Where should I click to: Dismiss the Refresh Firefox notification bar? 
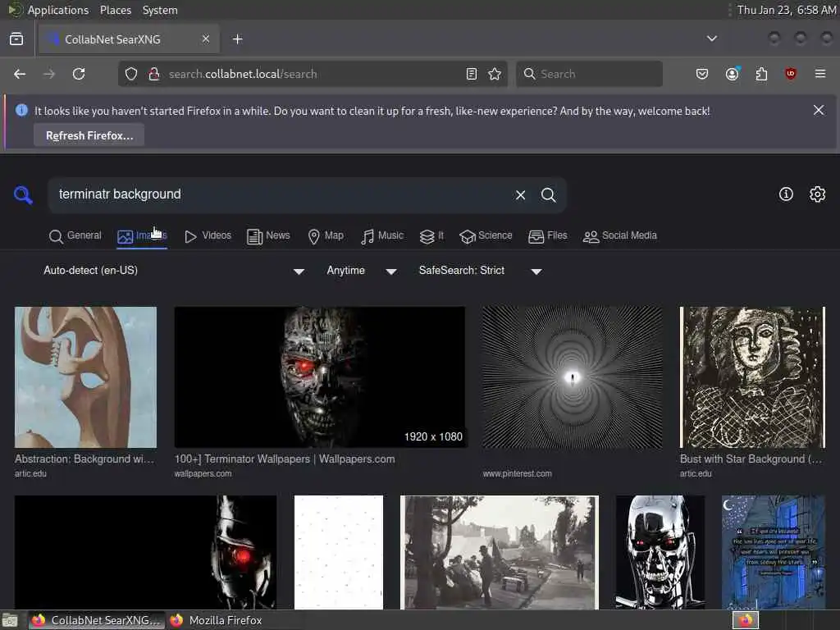tap(818, 111)
